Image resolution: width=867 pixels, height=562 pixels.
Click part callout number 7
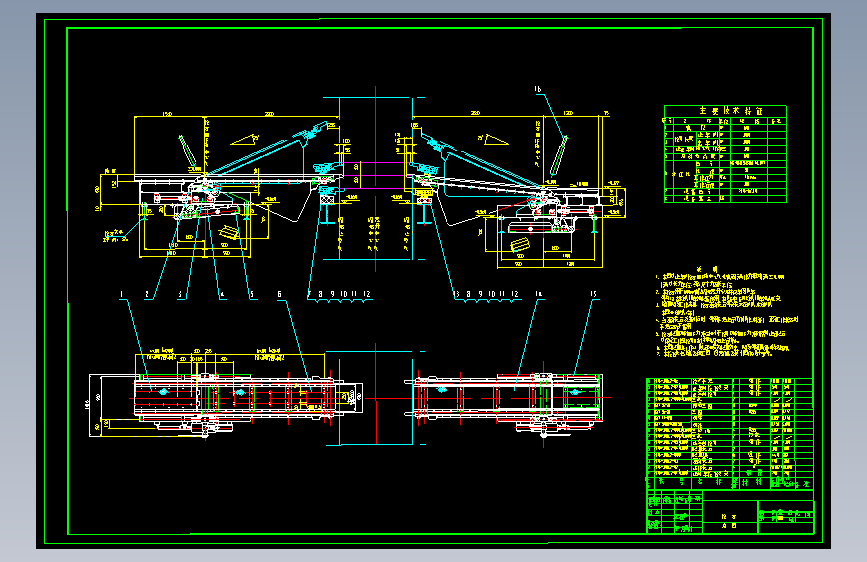310,294
